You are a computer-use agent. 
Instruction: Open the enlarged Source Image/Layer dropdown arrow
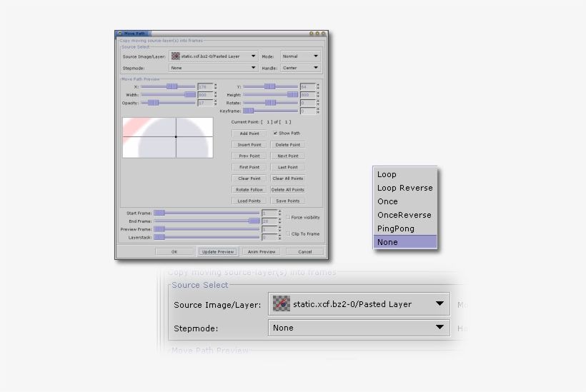click(x=440, y=303)
